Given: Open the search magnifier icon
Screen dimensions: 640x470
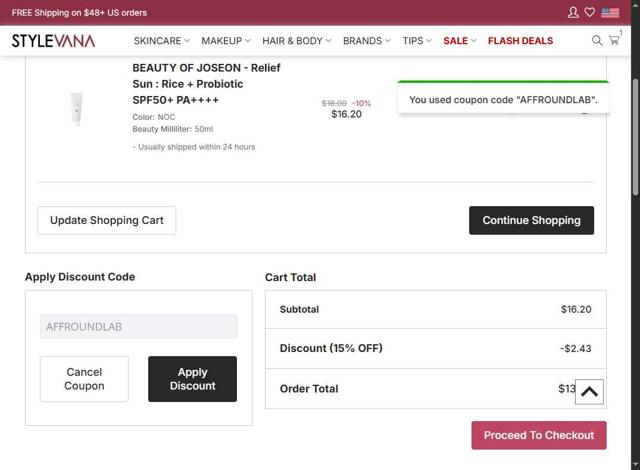Looking at the screenshot, I should (x=597, y=41).
